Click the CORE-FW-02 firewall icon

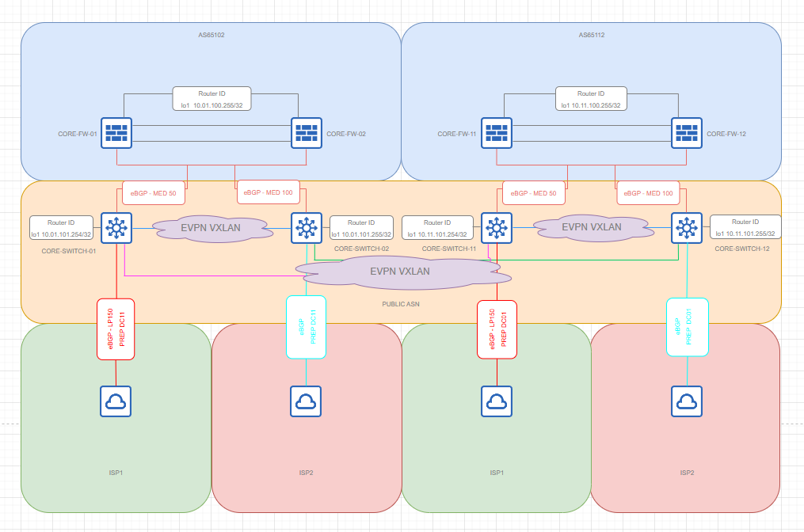pyautogui.click(x=306, y=134)
